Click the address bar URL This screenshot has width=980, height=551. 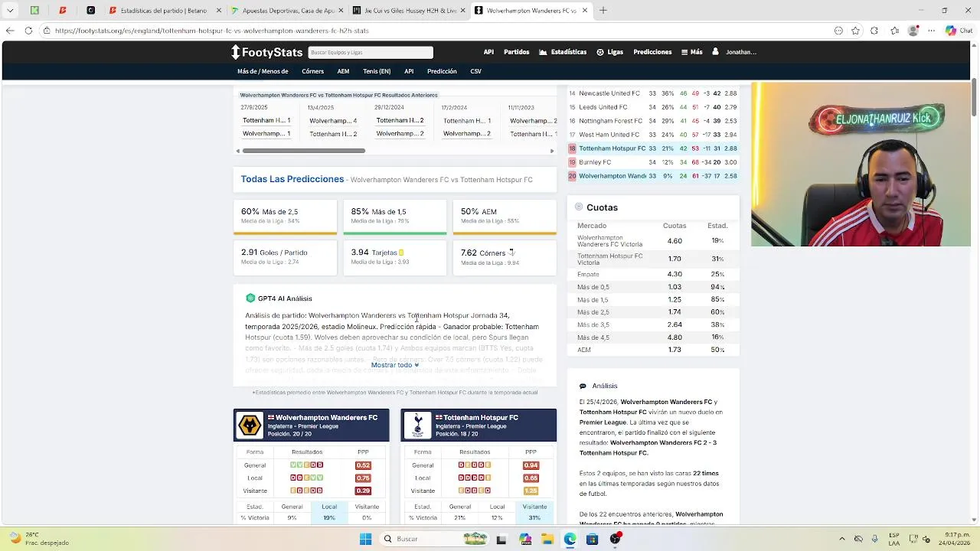click(x=212, y=31)
